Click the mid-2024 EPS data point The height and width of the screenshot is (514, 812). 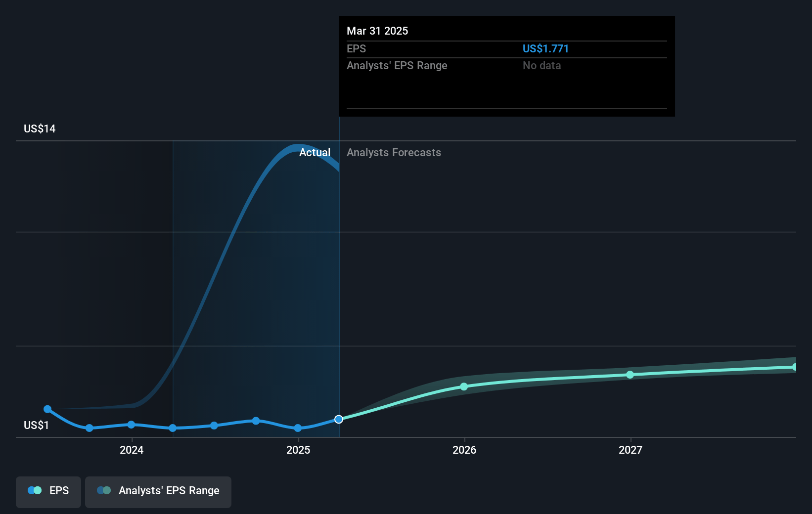pos(214,426)
